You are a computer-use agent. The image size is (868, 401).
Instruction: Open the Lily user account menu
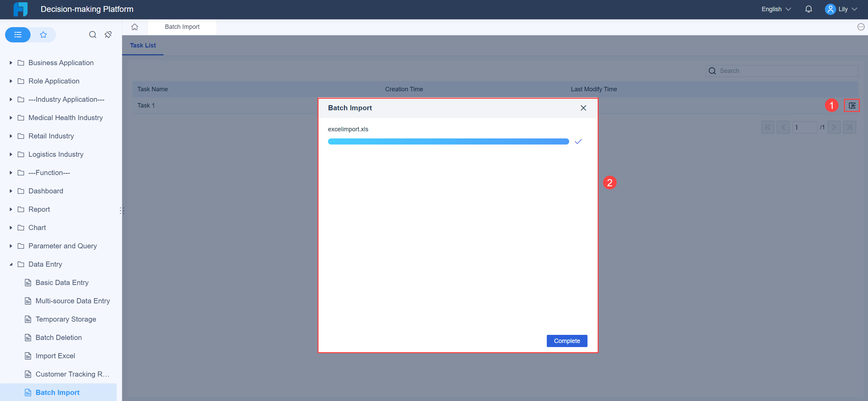(x=843, y=9)
